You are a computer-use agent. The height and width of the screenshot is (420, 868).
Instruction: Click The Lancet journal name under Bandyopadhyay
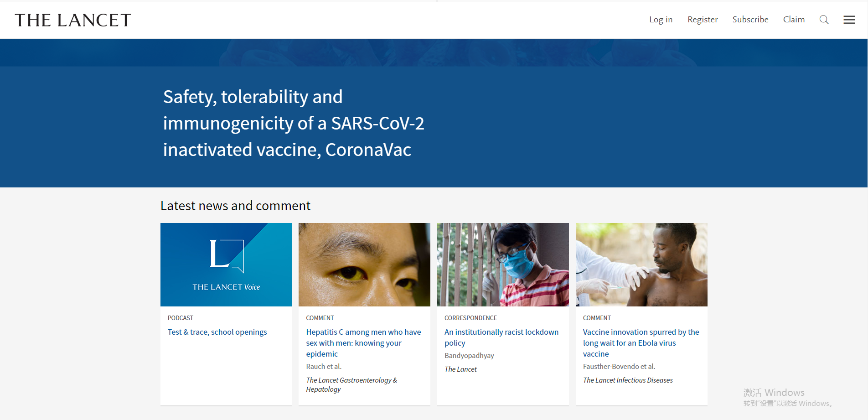coord(460,369)
